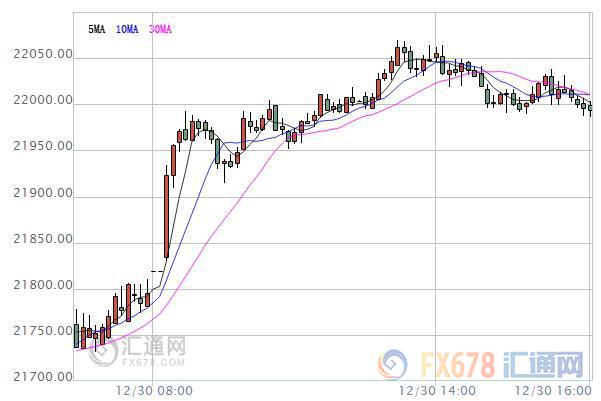Click the FX678 swirl logo icon

click(x=392, y=365)
